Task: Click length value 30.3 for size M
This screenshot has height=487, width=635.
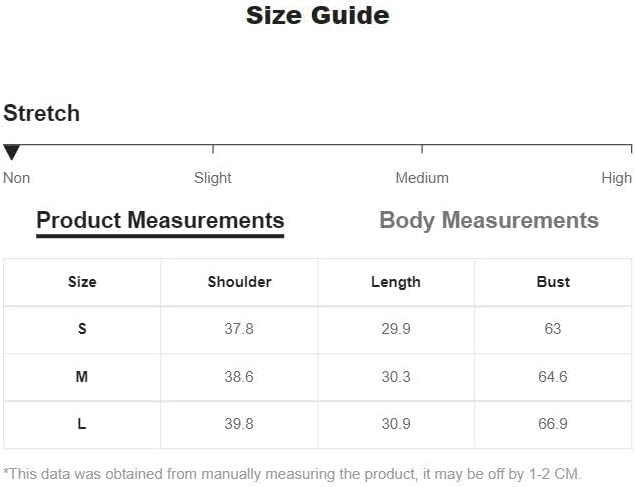Action: tap(396, 377)
